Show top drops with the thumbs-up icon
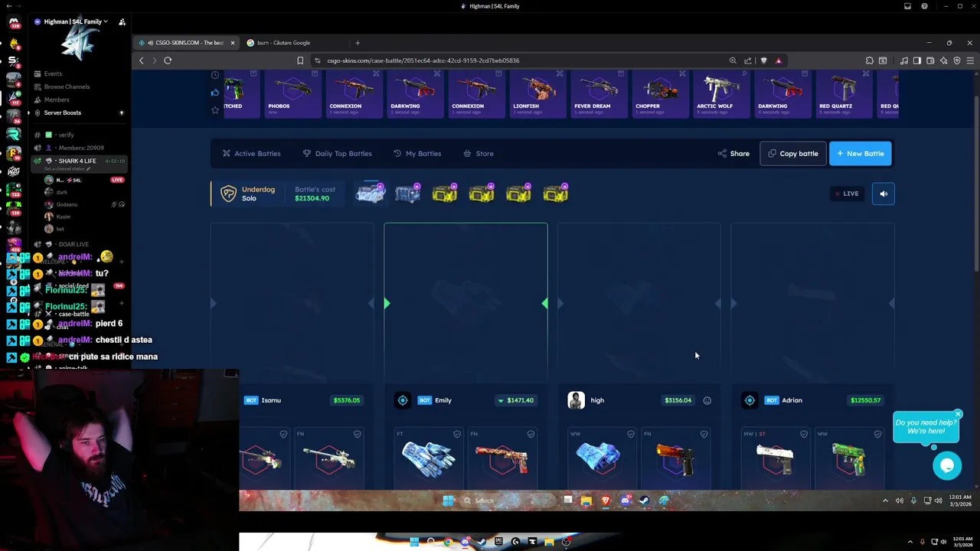 tap(215, 93)
